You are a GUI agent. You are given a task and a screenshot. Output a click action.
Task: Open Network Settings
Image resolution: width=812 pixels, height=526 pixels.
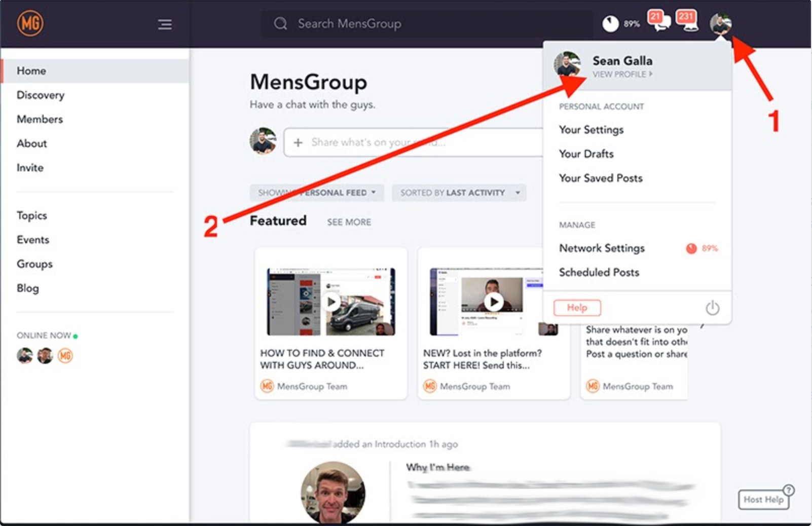tap(602, 248)
